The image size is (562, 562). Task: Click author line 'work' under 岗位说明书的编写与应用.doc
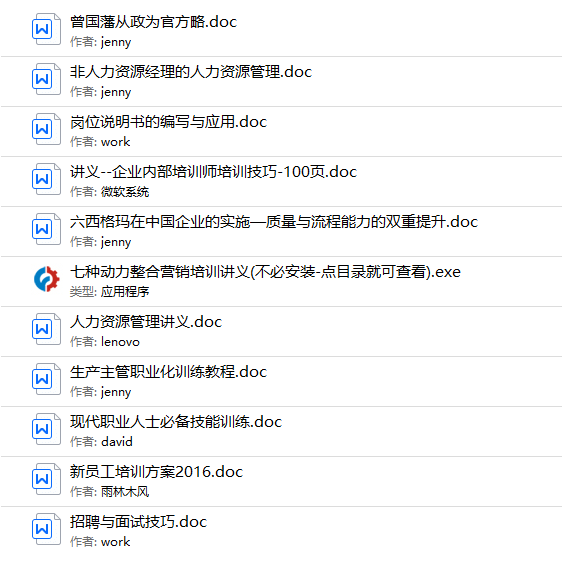[x=100, y=142]
